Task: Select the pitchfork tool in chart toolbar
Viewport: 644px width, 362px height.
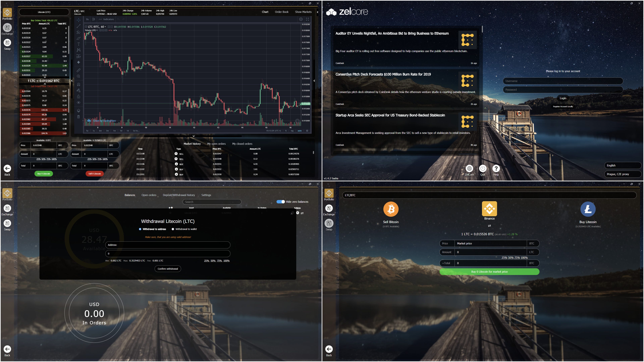Action: point(78,32)
